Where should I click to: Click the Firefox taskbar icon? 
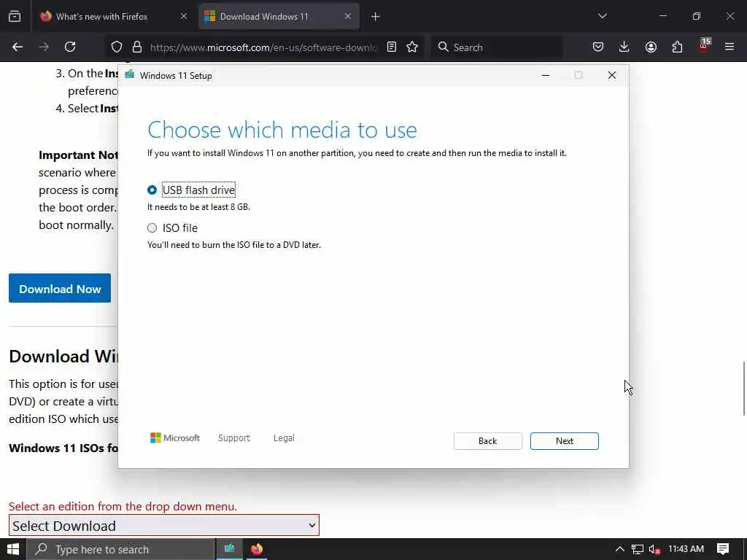[256, 549]
